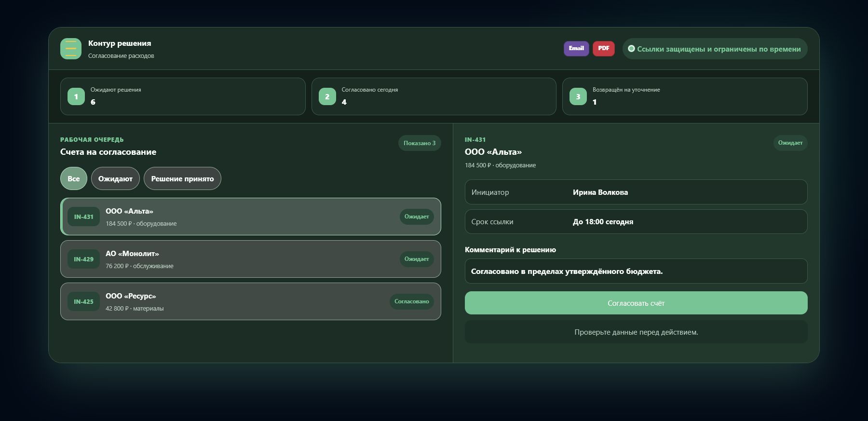This screenshot has height=421, width=868.
Task: Click the IN-431 code in the detail panel
Action: coord(475,139)
